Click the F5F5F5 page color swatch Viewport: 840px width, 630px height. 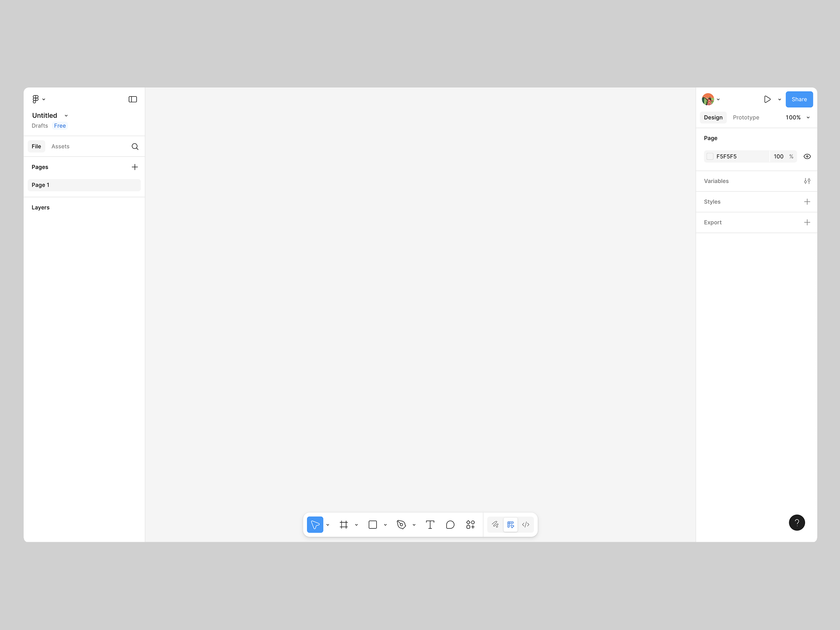coord(710,157)
